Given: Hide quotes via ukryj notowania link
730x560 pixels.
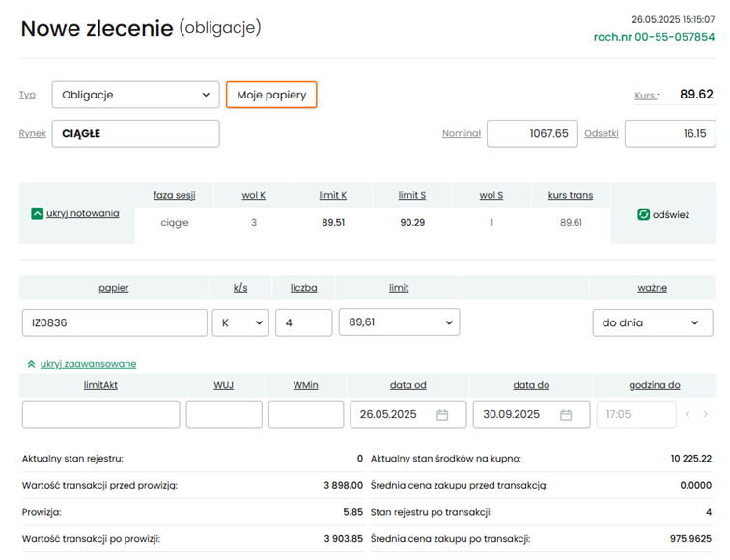Looking at the screenshot, I should click(x=83, y=213).
